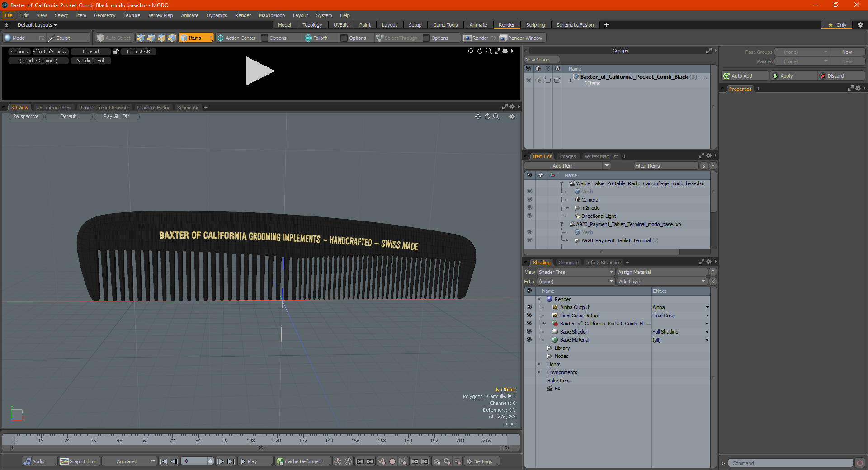
Task: Toggle visibility of Directional Light item
Action: pyautogui.click(x=529, y=216)
